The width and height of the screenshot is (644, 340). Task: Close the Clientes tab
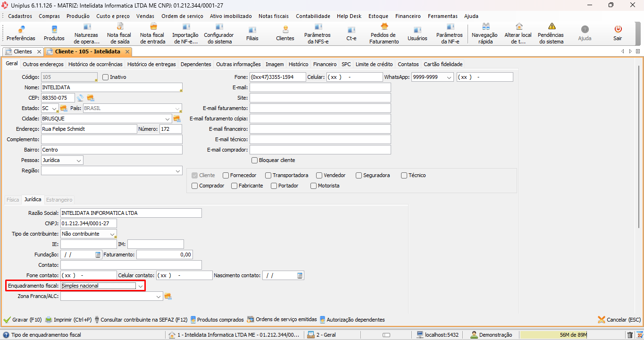point(39,51)
